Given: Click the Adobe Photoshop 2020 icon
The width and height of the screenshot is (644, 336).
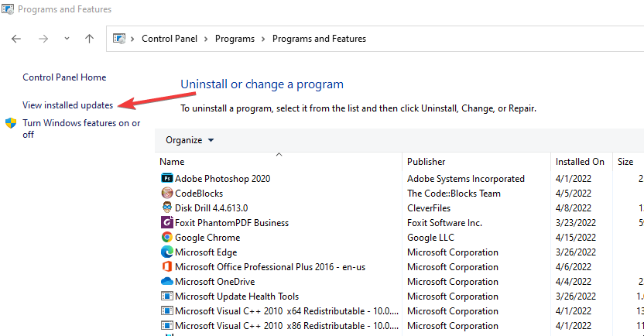Looking at the screenshot, I should click(x=166, y=179).
